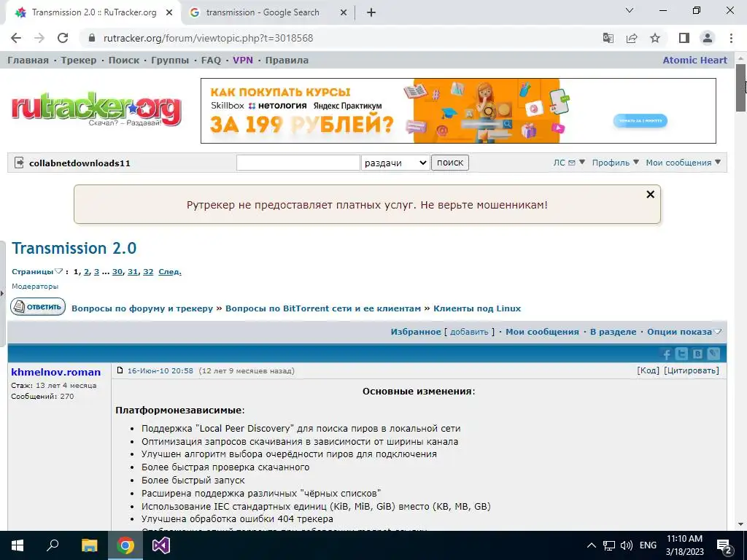Click добавить to add to favorites
The width and height of the screenshot is (747, 560).
tap(469, 332)
